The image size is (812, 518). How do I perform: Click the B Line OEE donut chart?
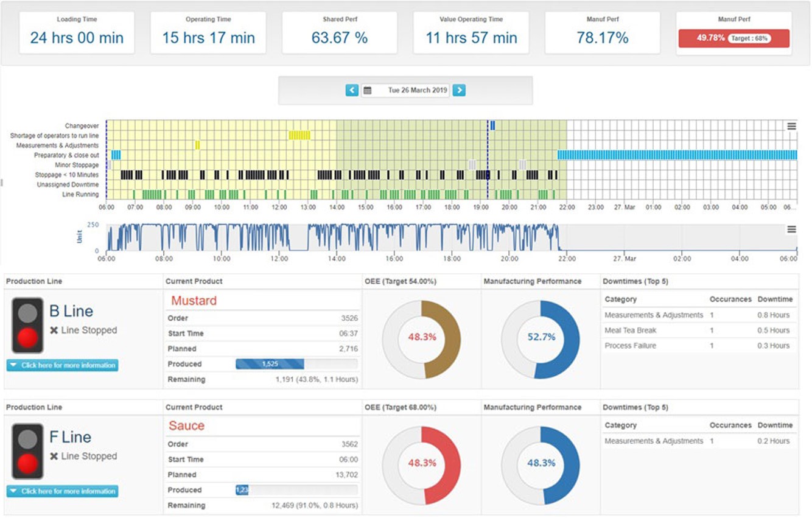tap(422, 337)
